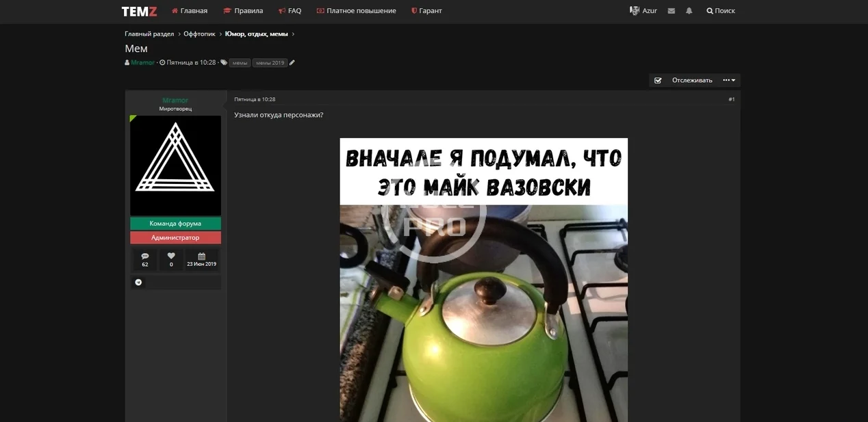868x422 pixels.
Task: Click the Команда форума banner
Action: tap(175, 224)
